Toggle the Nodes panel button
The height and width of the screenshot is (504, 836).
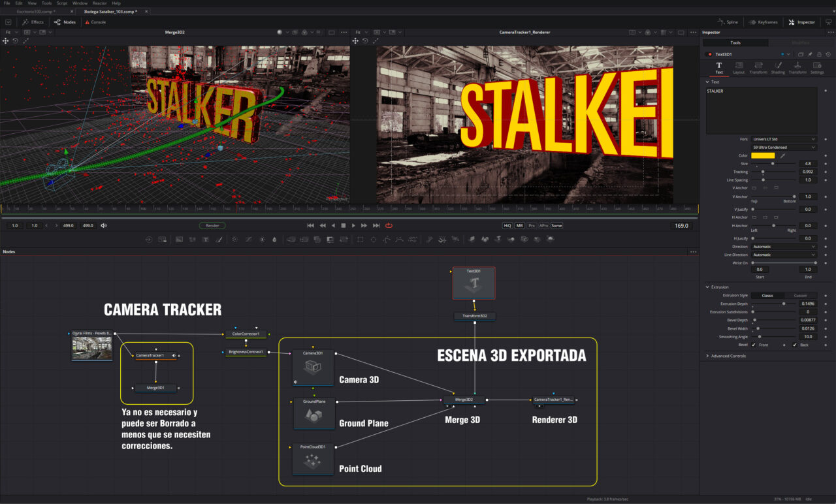click(65, 22)
